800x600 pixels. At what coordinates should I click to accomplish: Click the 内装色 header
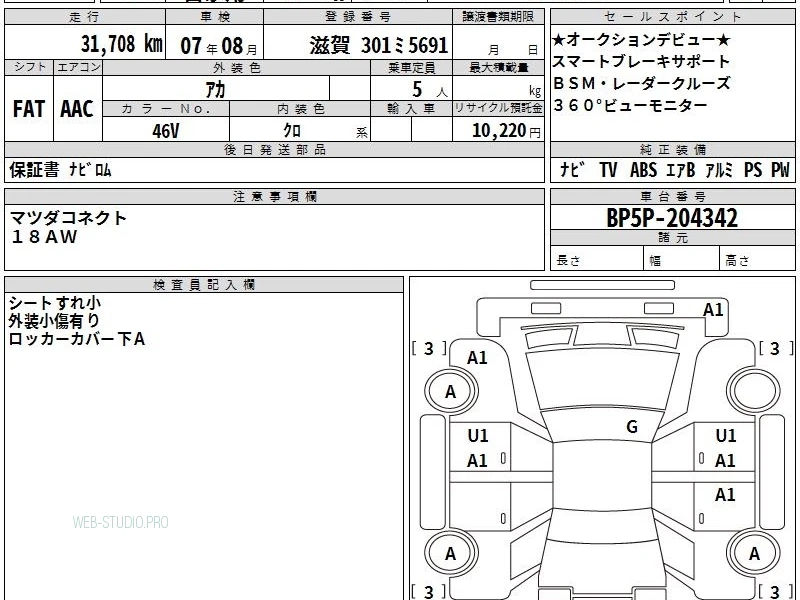[x=300, y=109]
